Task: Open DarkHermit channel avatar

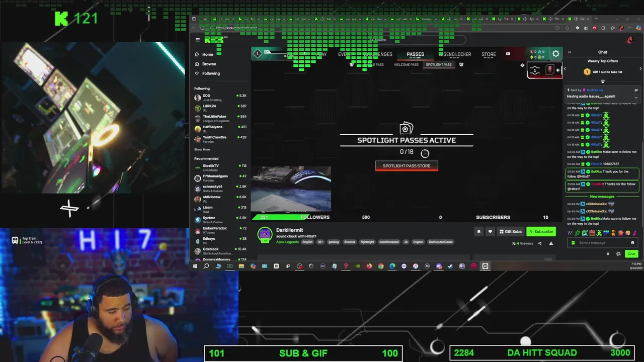Action: point(265,234)
